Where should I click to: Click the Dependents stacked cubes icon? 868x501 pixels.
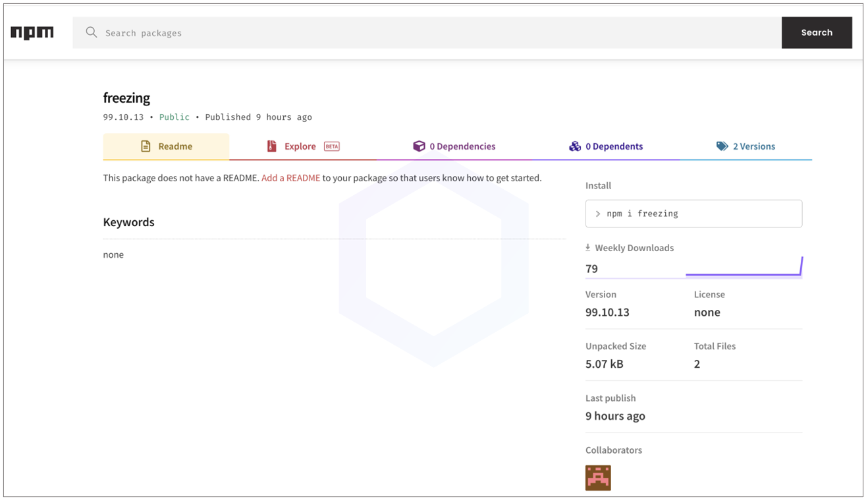point(575,146)
